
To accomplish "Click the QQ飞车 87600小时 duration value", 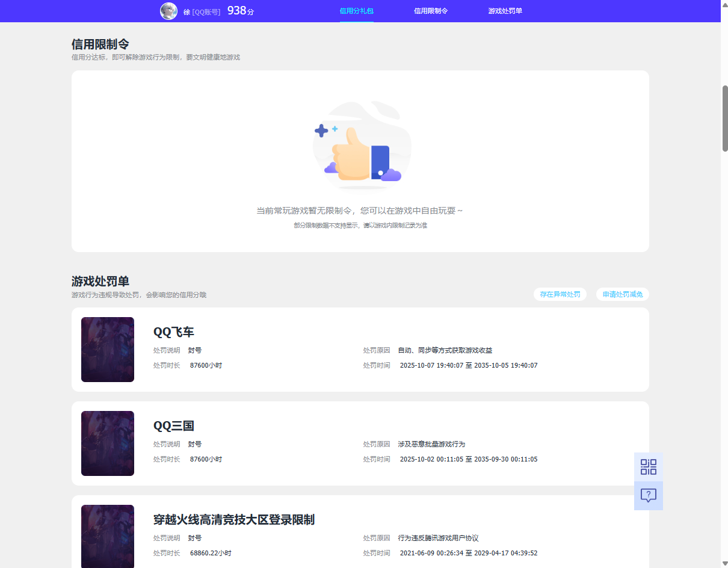I will 206,365.
